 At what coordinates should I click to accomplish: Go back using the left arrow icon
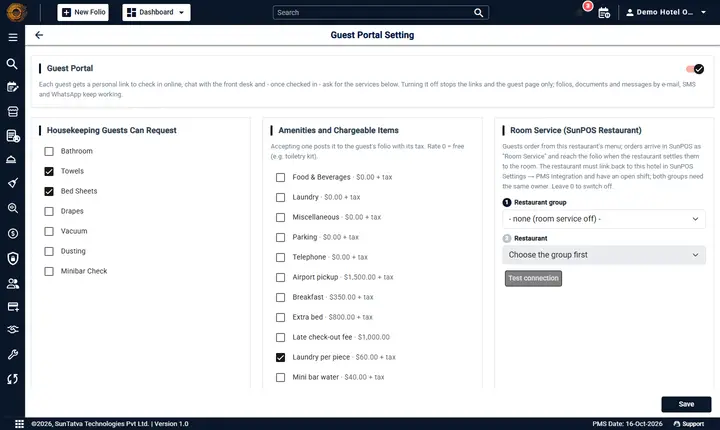tap(39, 35)
